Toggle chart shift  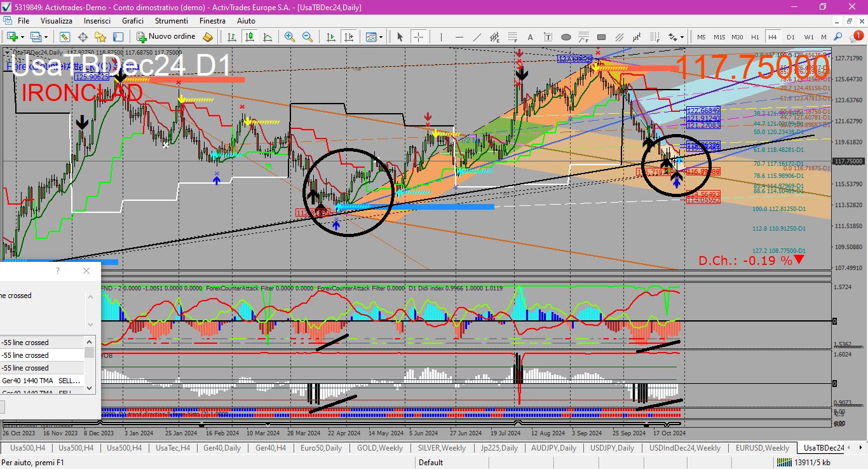point(348,37)
